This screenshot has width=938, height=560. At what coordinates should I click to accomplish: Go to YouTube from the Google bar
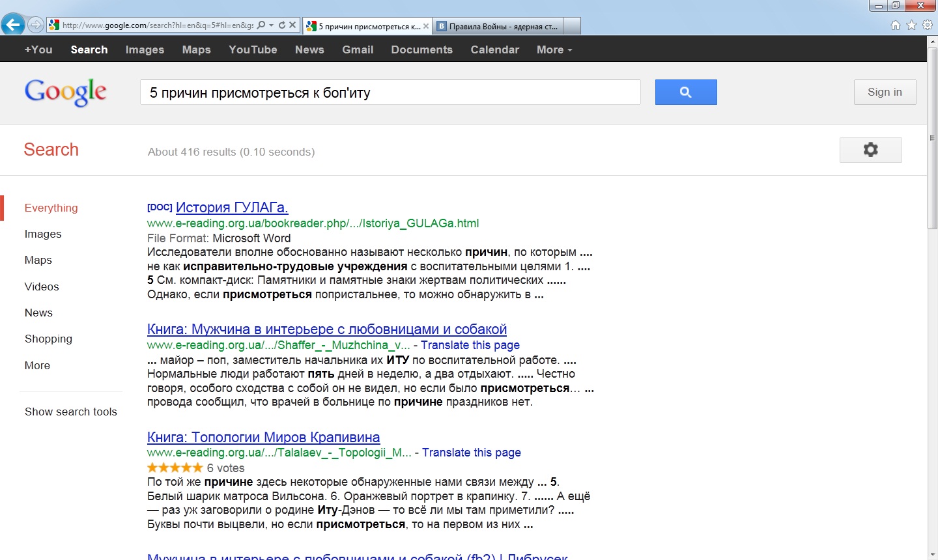(253, 49)
